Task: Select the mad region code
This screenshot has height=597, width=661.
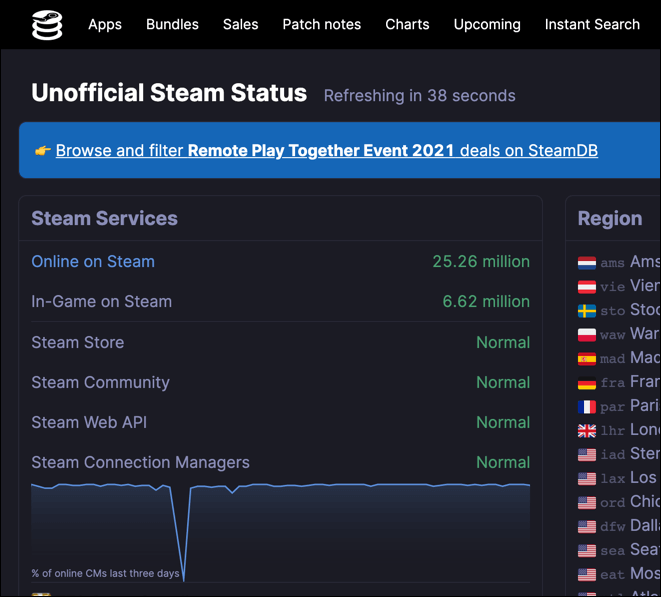Action: (613, 359)
